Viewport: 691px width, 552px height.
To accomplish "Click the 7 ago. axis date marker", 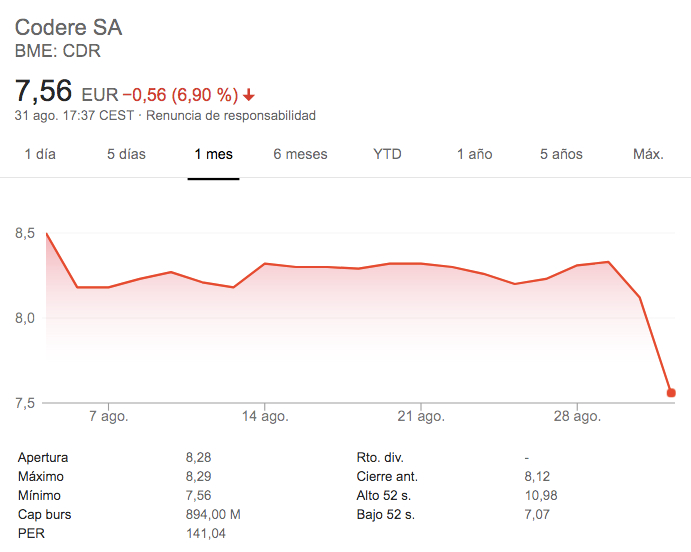I will pos(108,416).
